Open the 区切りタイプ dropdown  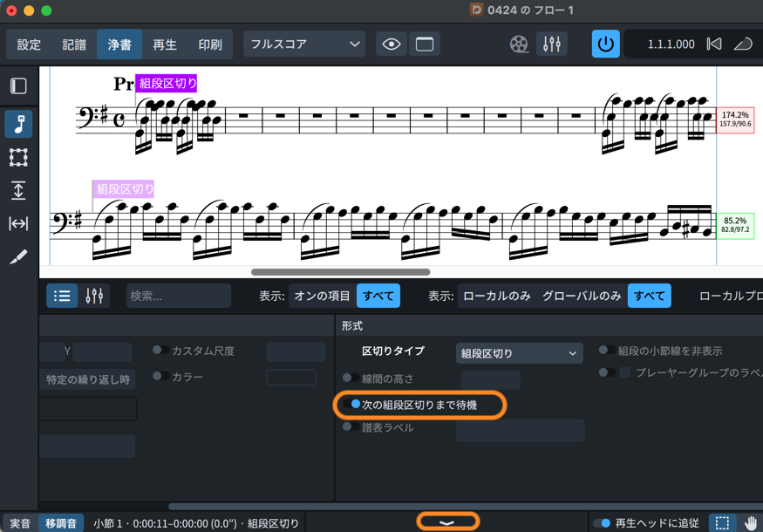[x=518, y=353]
